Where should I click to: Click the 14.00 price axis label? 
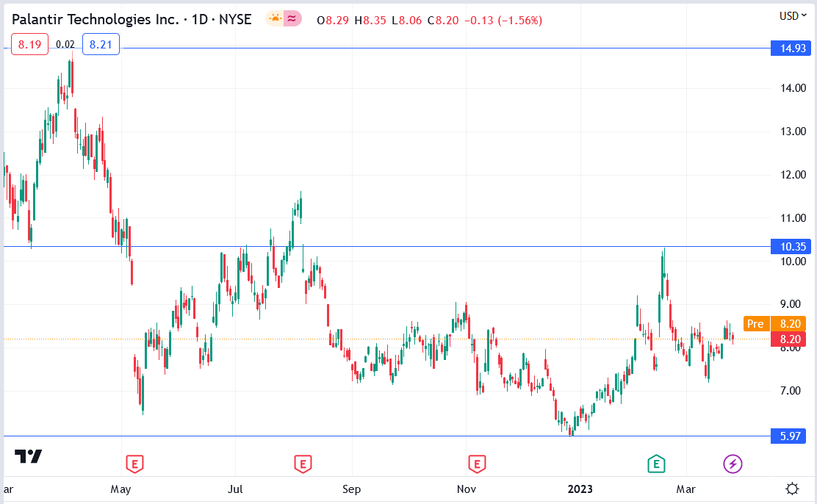point(793,88)
